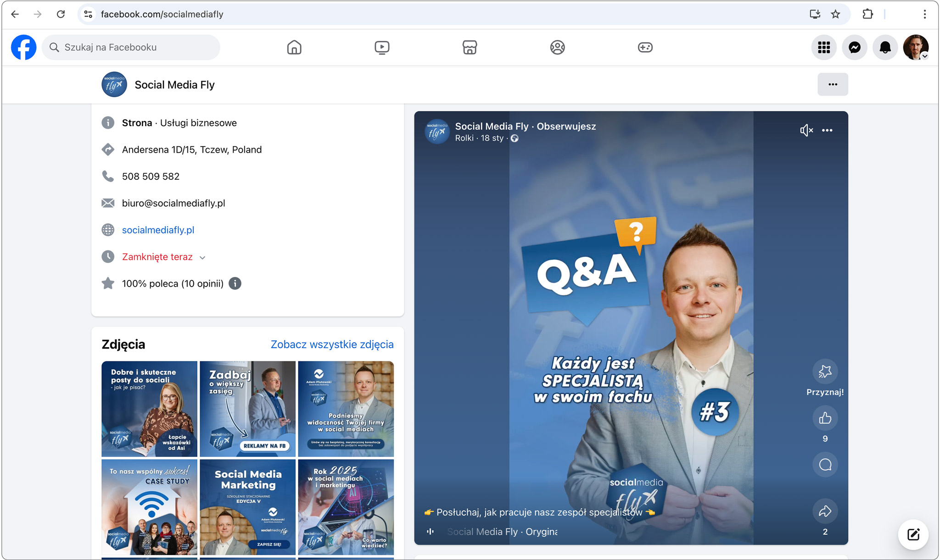Open the reel comments bubble icon

click(x=825, y=465)
